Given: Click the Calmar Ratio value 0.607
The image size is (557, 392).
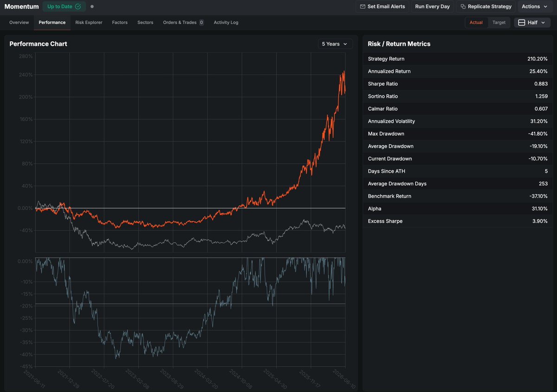Looking at the screenshot, I should pyautogui.click(x=541, y=109).
